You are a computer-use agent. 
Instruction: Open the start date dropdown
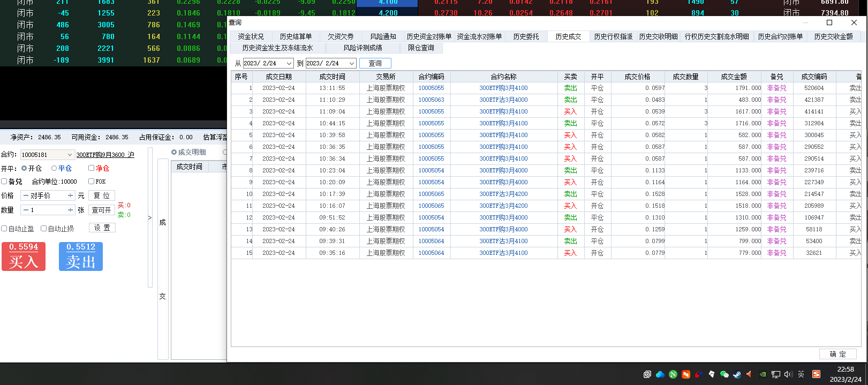[x=289, y=63]
